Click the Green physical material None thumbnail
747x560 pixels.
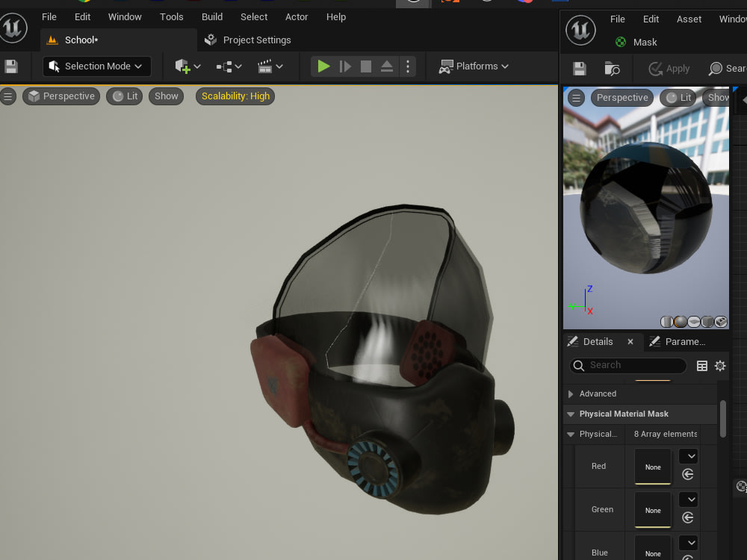[x=653, y=509]
